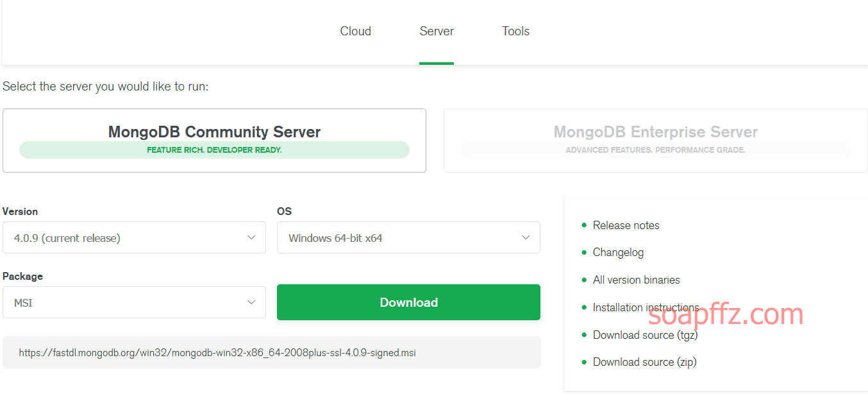The width and height of the screenshot is (868, 394).
Task: Choose MongoDB Community Server card
Action: click(x=214, y=141)
